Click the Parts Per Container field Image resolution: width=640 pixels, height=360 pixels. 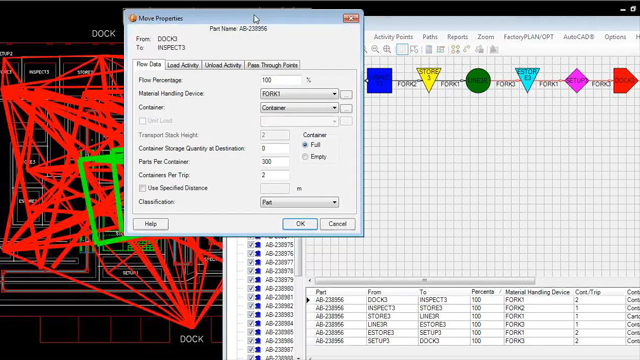coord(275,162)
